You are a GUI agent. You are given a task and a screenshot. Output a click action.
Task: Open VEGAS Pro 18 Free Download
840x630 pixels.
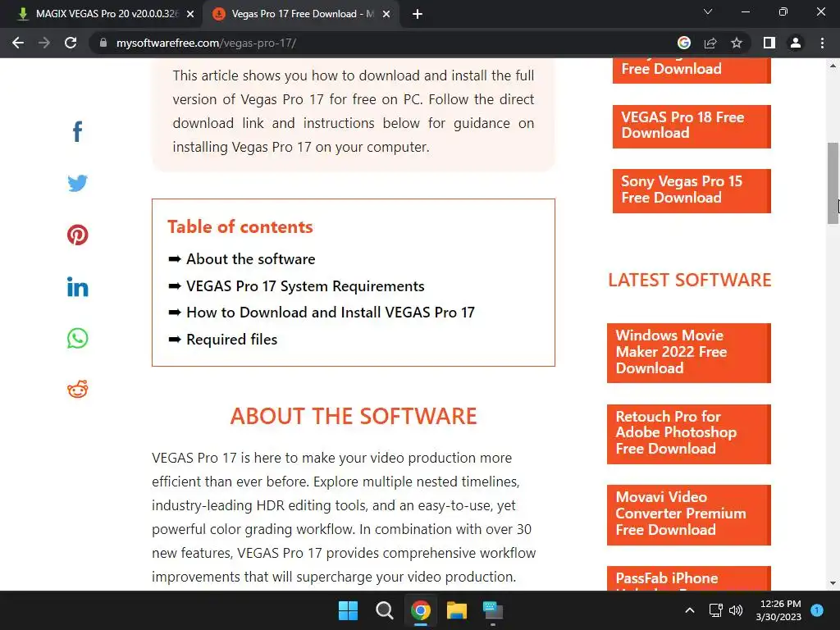[692, 126]
